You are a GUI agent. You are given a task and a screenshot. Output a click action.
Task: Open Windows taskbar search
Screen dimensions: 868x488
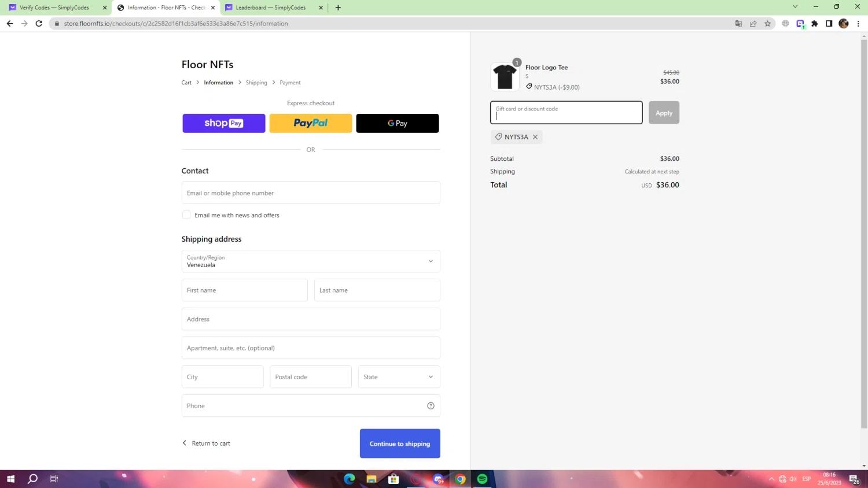[x=32, y=479]
